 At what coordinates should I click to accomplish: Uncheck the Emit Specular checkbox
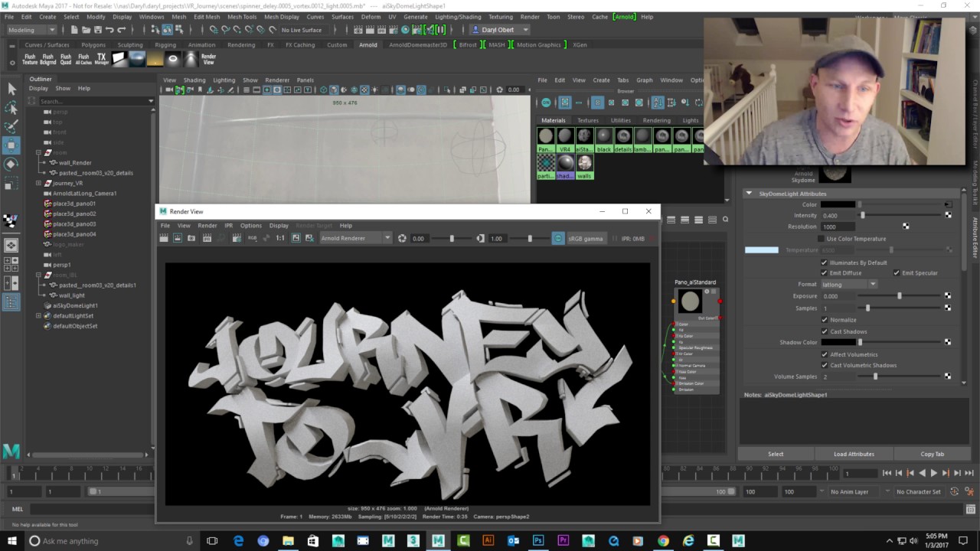(897, 272)
